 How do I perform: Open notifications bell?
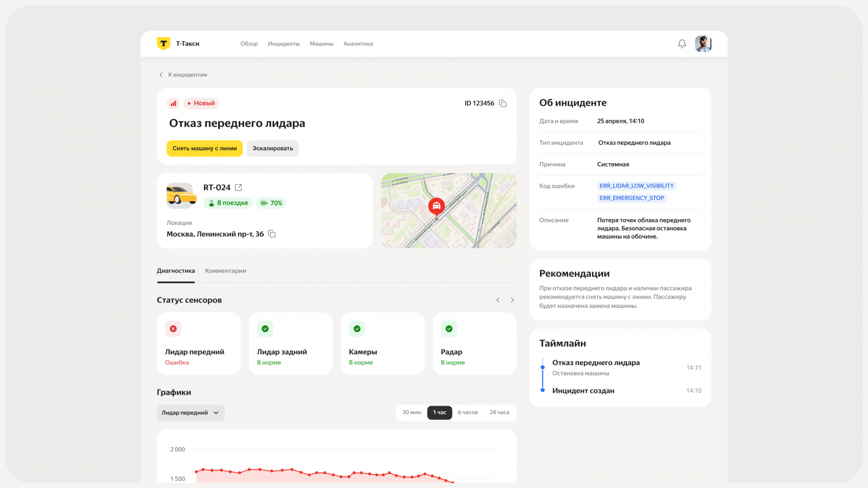pyautogui.click(x=682, y=43)
